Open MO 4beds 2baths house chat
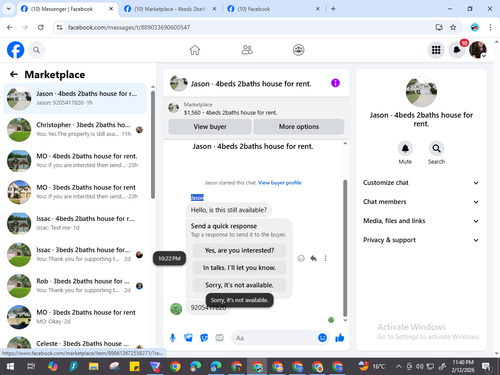The width and height of the screenshot is (500, 375). (x=75, y=161)
